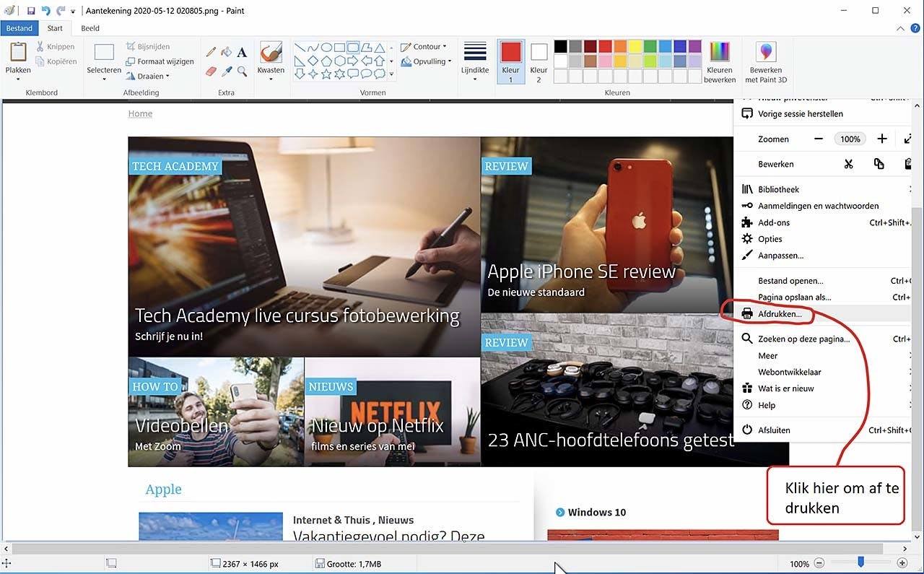Choose the Right arrow shape

pyautogui.click(x=352, y=61)
